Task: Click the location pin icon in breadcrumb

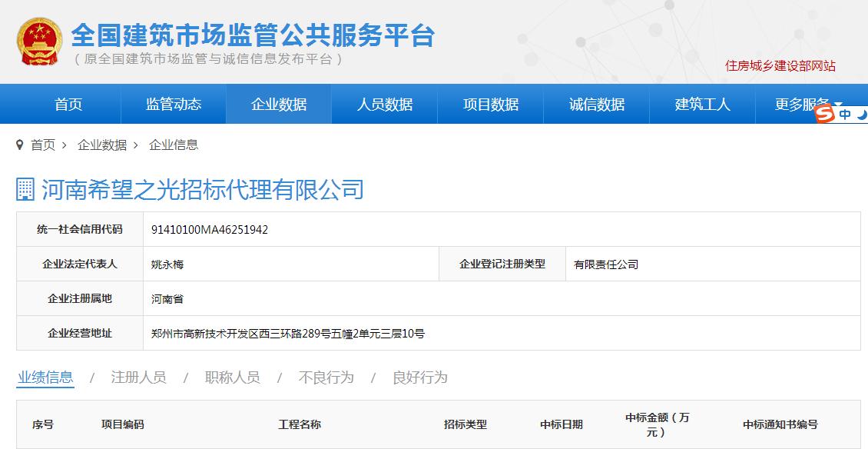Action: point(20,145)
